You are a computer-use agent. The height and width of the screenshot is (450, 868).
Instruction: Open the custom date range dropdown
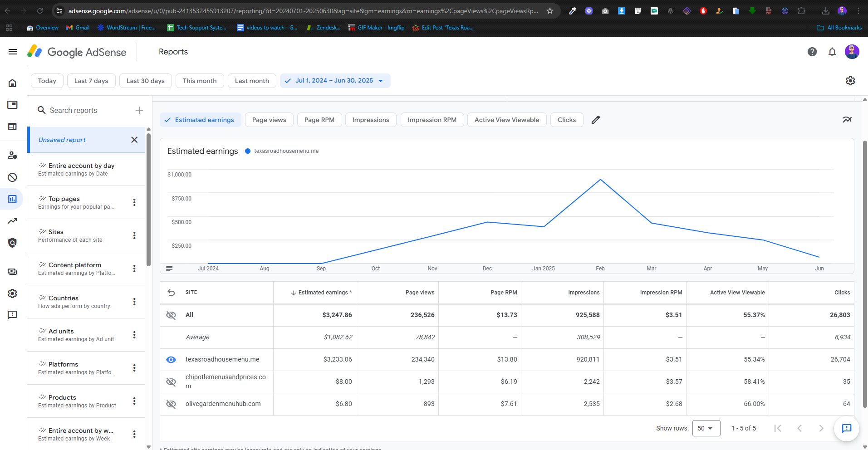click(x=335, y=81)
